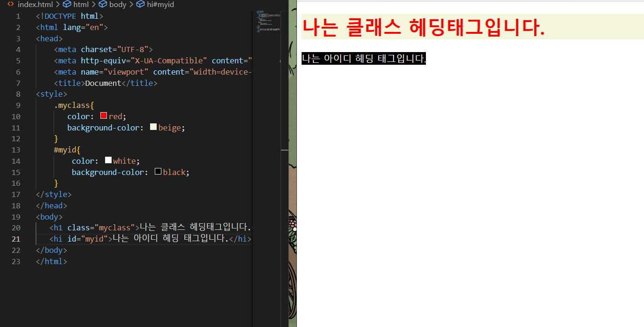Click color: red declaration
Screen dimensions: 644x327
(x=97, y=116)
